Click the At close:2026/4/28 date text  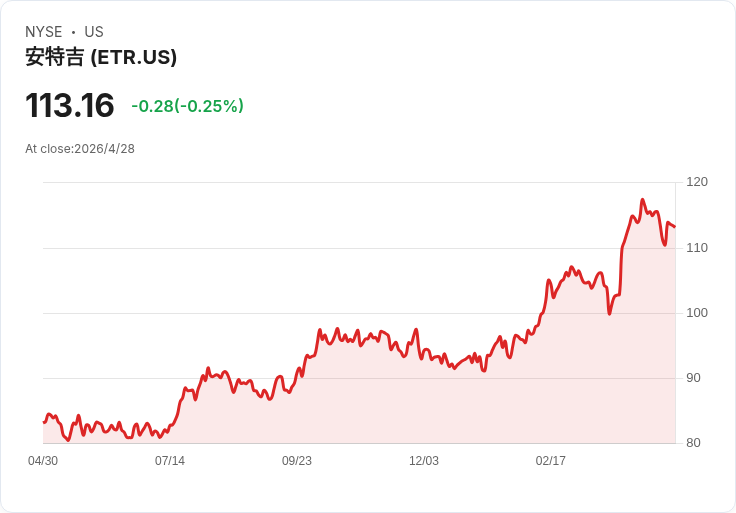(x=80, y=149)
